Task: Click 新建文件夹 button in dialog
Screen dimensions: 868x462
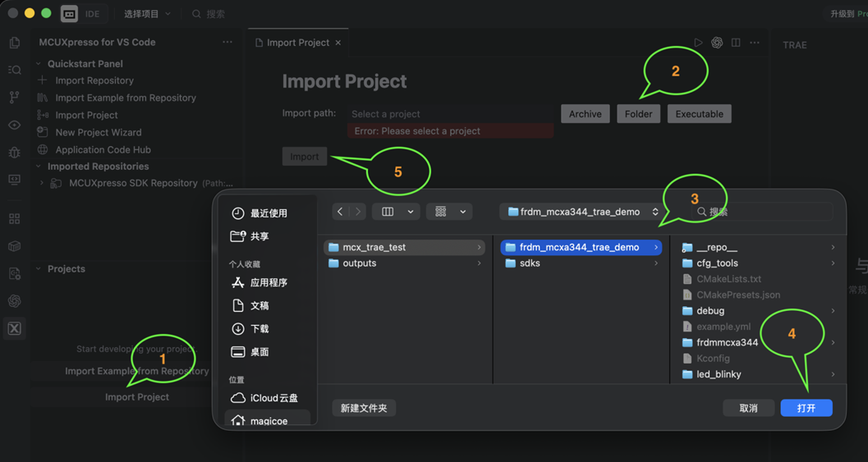Action: (x=364, y=408)
